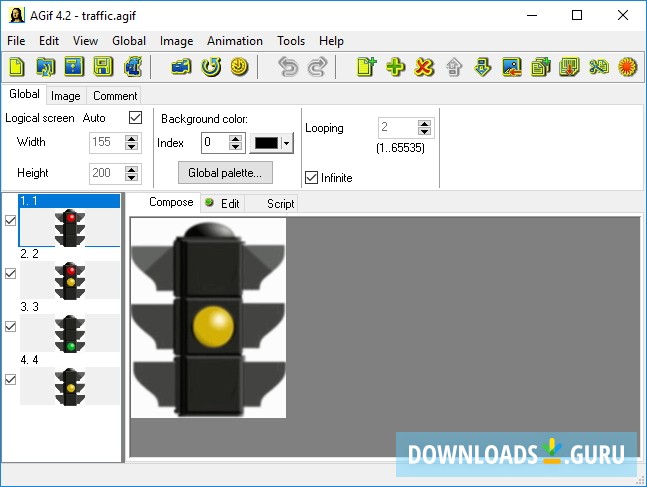Open the Global menu

pyautogui.click(x=129, y=41)
